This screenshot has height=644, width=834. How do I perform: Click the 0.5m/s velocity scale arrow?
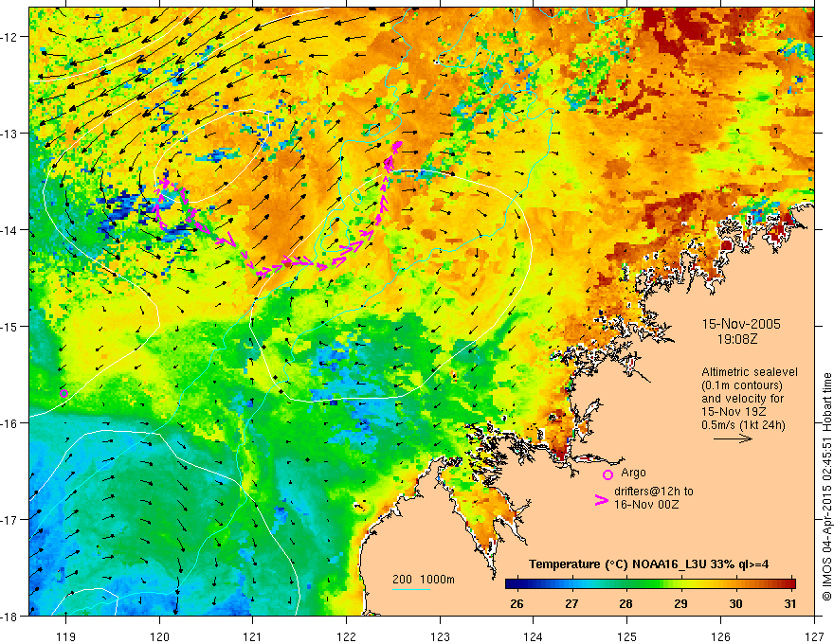(733, 438)
